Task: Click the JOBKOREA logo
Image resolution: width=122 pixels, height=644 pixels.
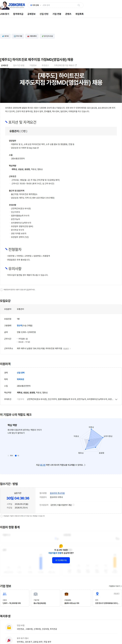Action: (17, 5)
